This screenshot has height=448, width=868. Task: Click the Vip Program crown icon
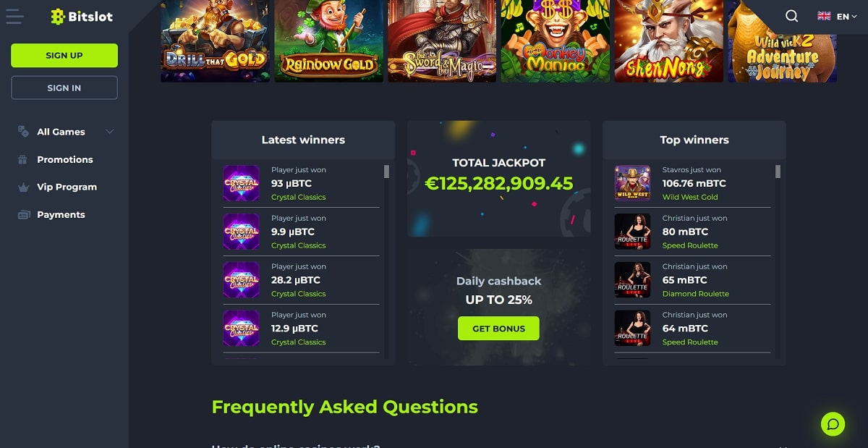pyautogui.click(x=23, y=187)
